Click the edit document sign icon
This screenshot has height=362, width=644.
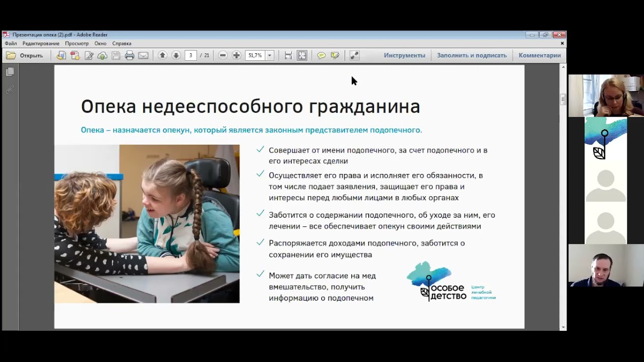tap(89, 55)
